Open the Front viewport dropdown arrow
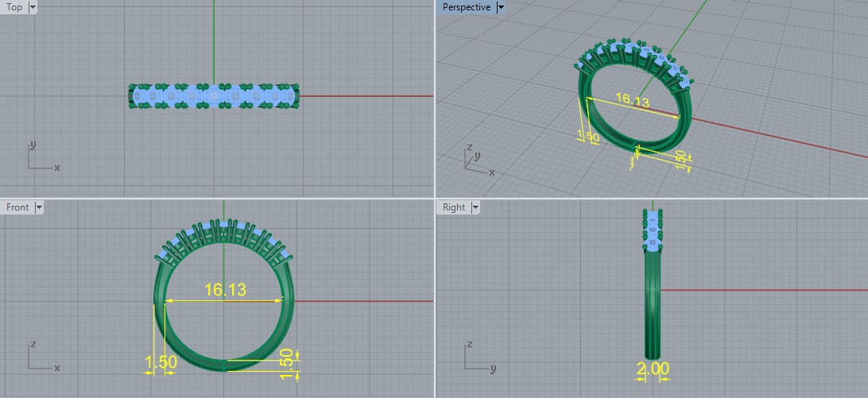Viewport: 868px width, 398px height. (x=38, y=207)
